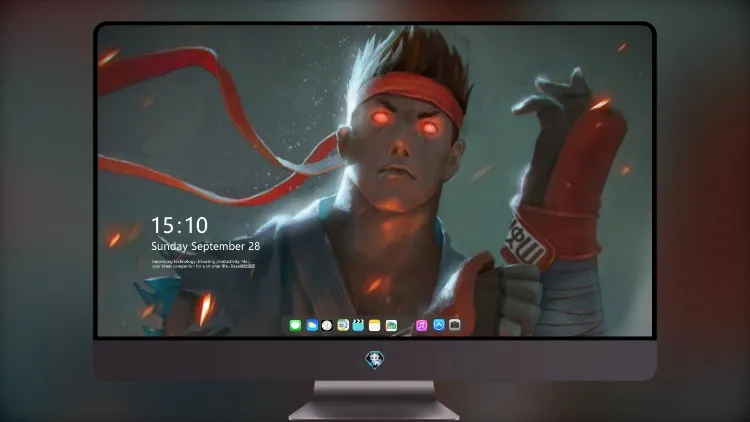Open the blue App Store icon in the dock
Image resolution: width=750 pixels, height=422 pixels.
click(439, 325)
